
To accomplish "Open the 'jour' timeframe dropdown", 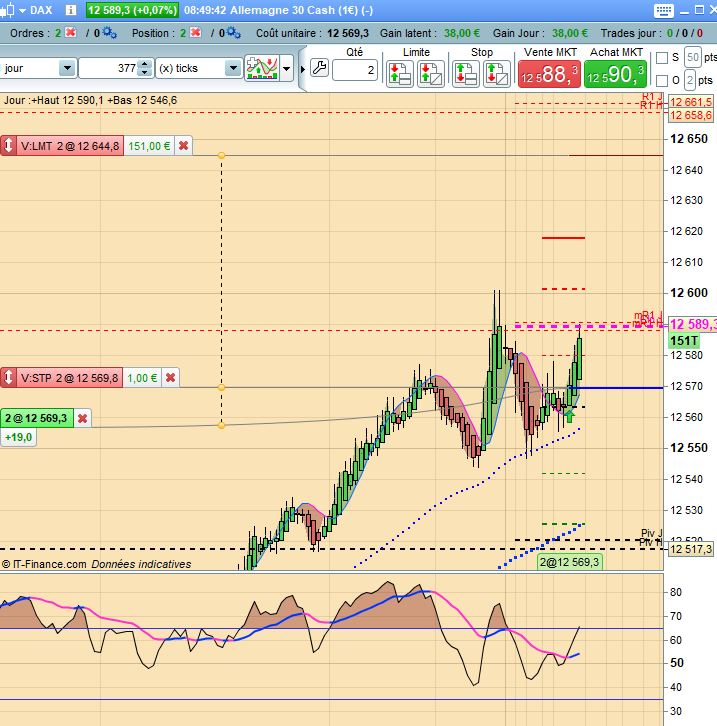I will point(67,69).
